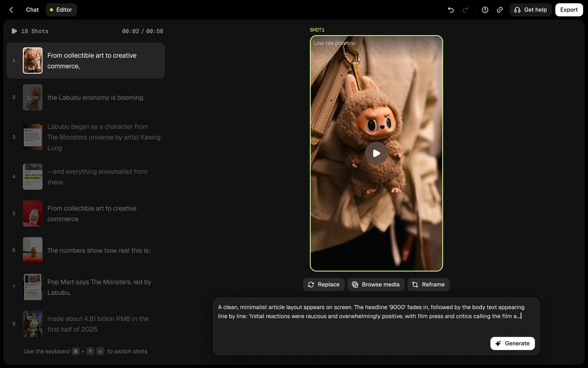Select 'Pop Mart says The Monsters' shot
Screen dimensions: 588x368
[x=99, y=287]
